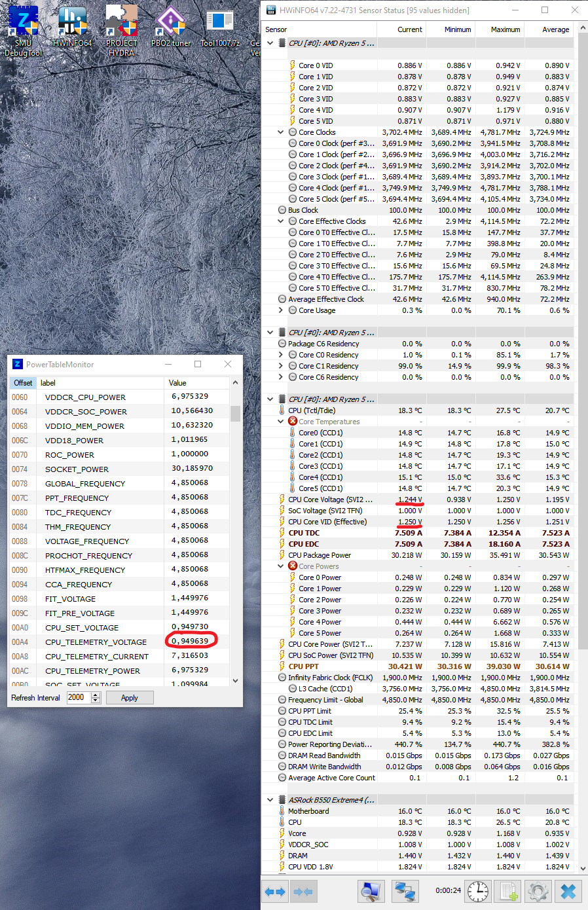
Task: Select the CPU Core VID (Effective) row
Action: 418,522
